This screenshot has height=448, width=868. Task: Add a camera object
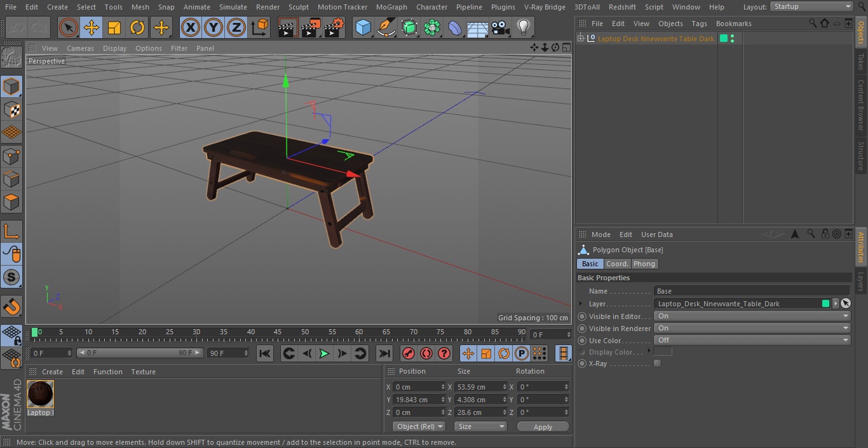500,27
